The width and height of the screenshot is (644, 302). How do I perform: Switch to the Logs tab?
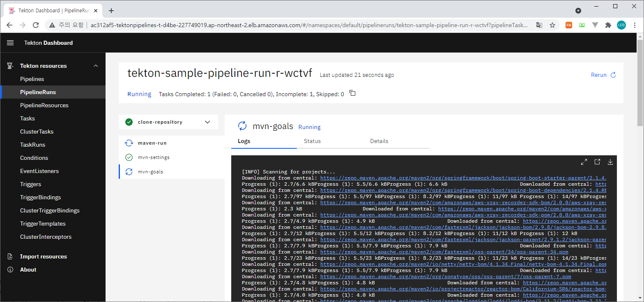pyautogui.click(x=264, y=141)
